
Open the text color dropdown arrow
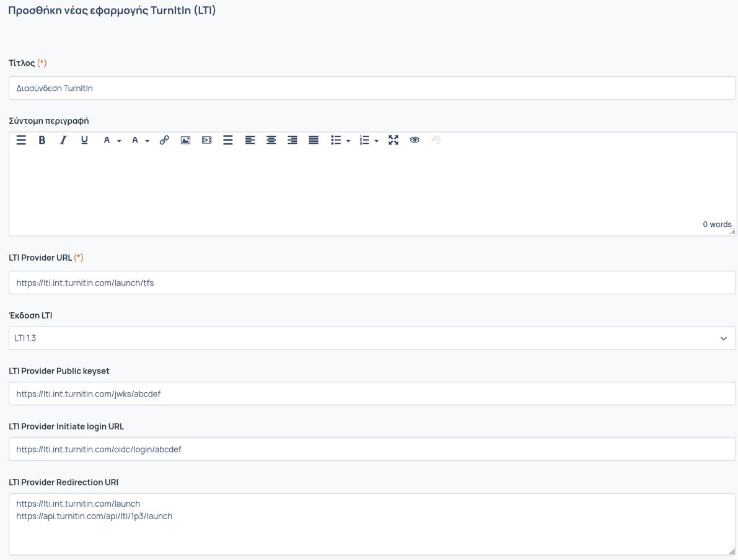[x=119, y=141]
